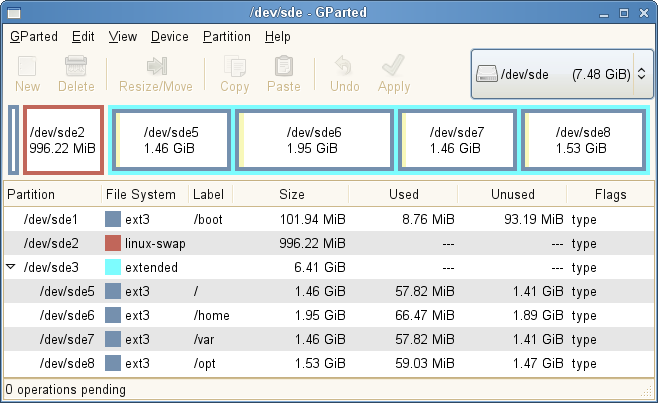Click the window resize grip in status bar

tap(647, 393)
